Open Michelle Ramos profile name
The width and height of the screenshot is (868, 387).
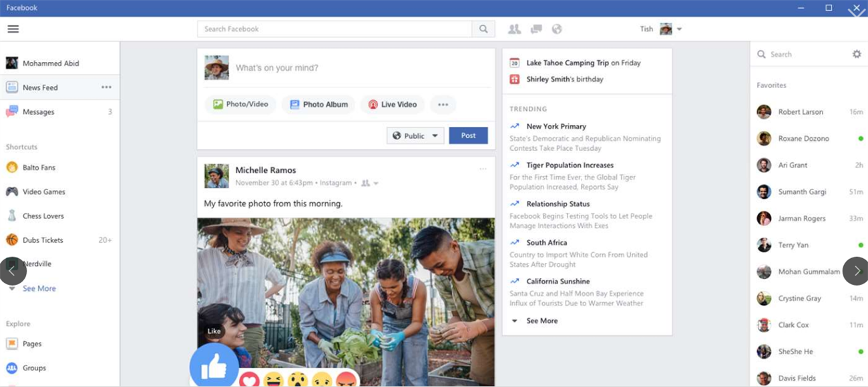tap(266, 170)
